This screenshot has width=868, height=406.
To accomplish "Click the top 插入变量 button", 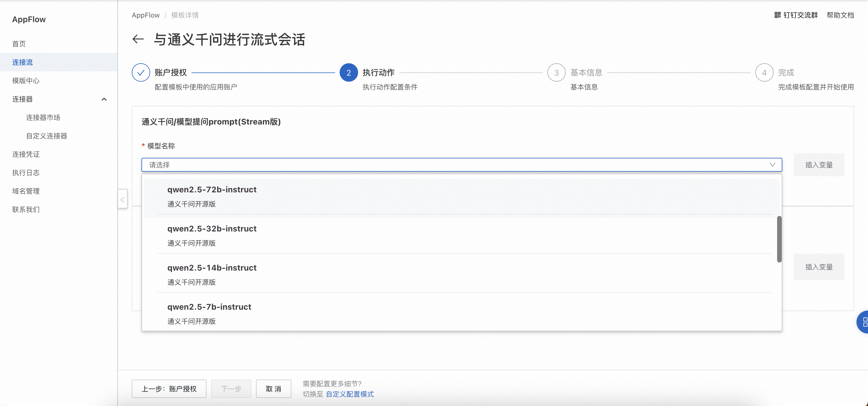I will 819,165.
